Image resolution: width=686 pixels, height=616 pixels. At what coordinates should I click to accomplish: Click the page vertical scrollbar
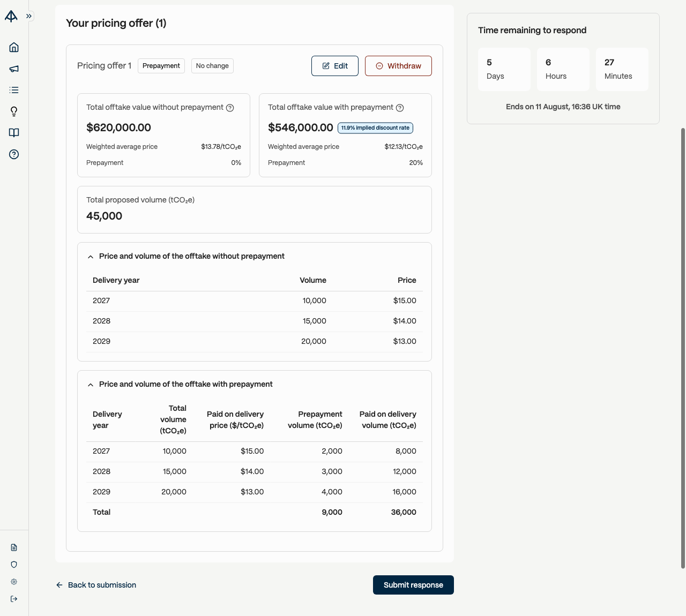683,348
